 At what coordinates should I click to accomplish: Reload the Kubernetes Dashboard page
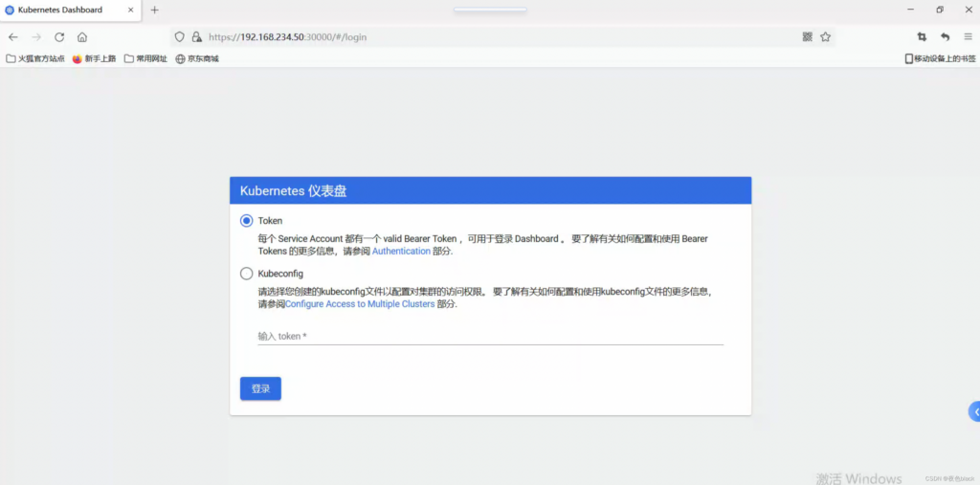59,37
